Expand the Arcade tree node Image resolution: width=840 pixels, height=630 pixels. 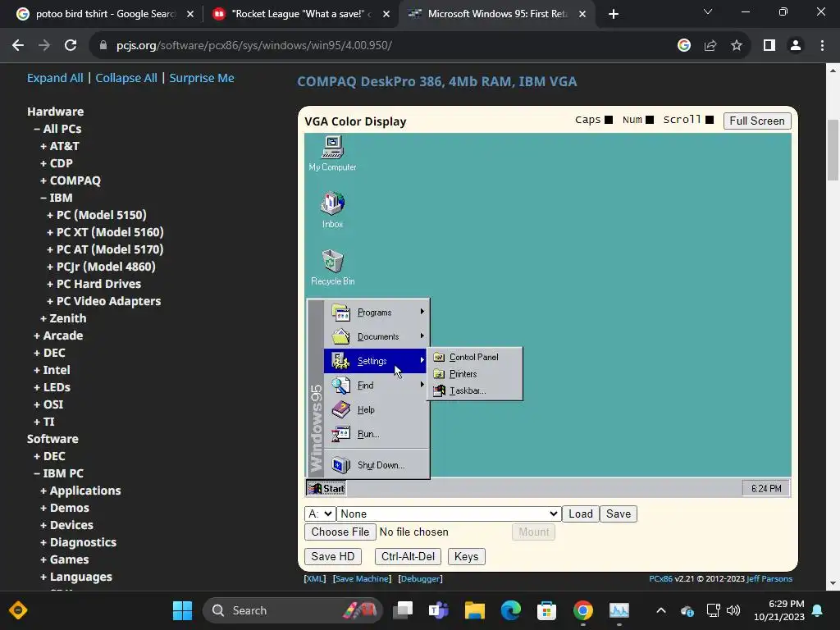pyautogui.click(x=58, y=336)
